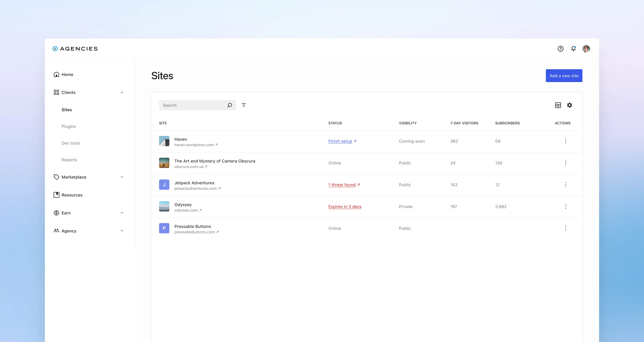644x342 pixels.
Task: Open actions menu for Haven site
Action: (566, 141)
